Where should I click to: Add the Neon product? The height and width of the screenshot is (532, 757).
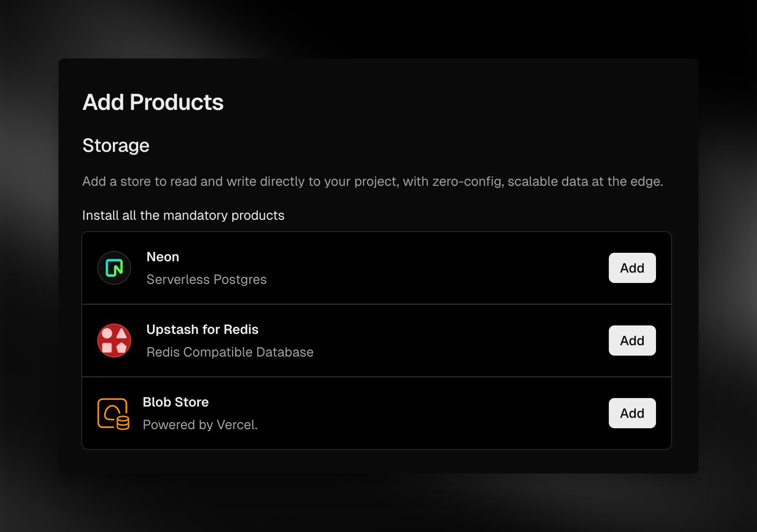click(x=632, y=268)
